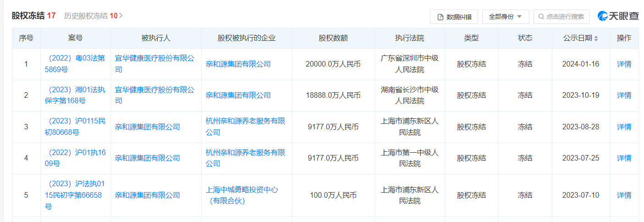
Task: Click the 操作 column header
Action: click(624, 39)
